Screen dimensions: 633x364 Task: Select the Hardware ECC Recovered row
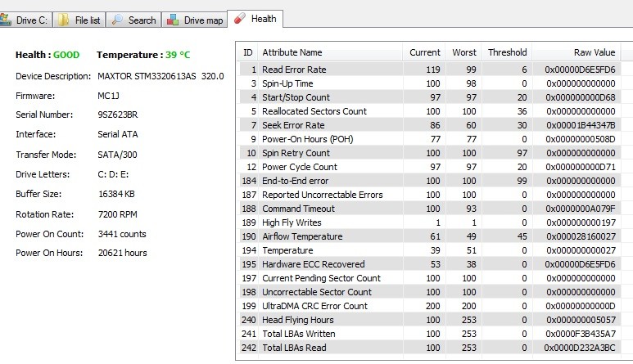pyautogui.click(x=430, y=264)
